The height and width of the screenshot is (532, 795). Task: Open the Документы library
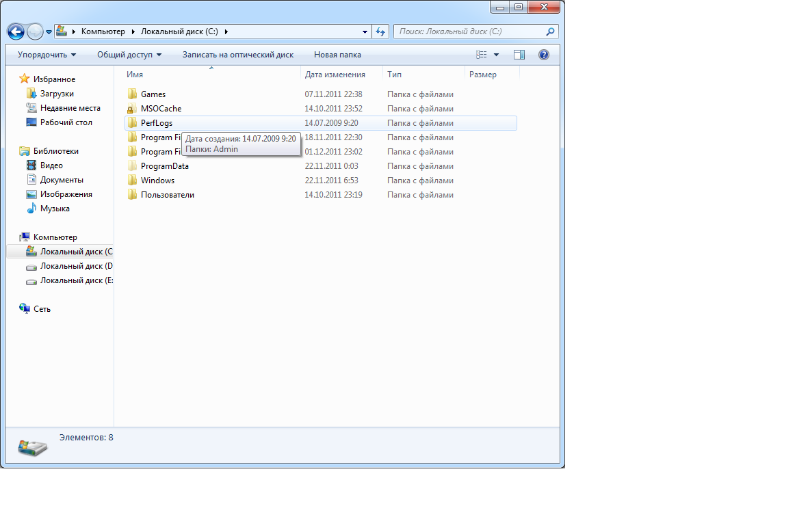62,180
